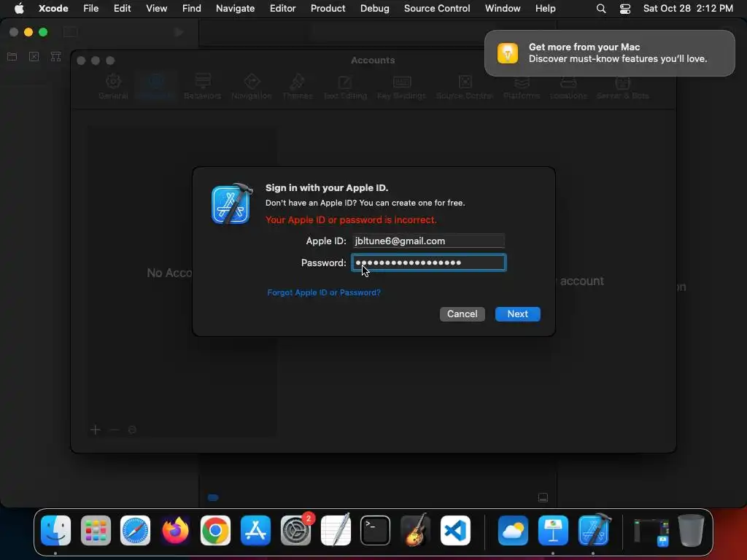Screen dimensions: 747x560
Task: Select Behaviors tab in Accounts window
Action: [203, 87]
